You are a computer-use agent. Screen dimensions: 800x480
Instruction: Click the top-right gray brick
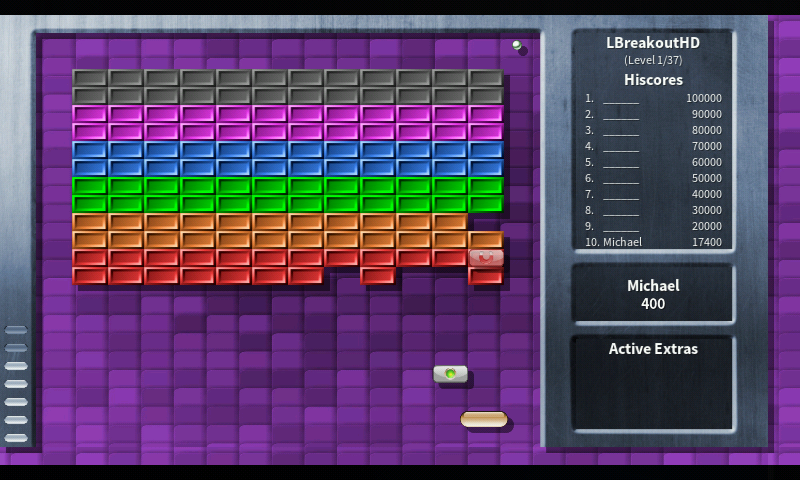486,77
